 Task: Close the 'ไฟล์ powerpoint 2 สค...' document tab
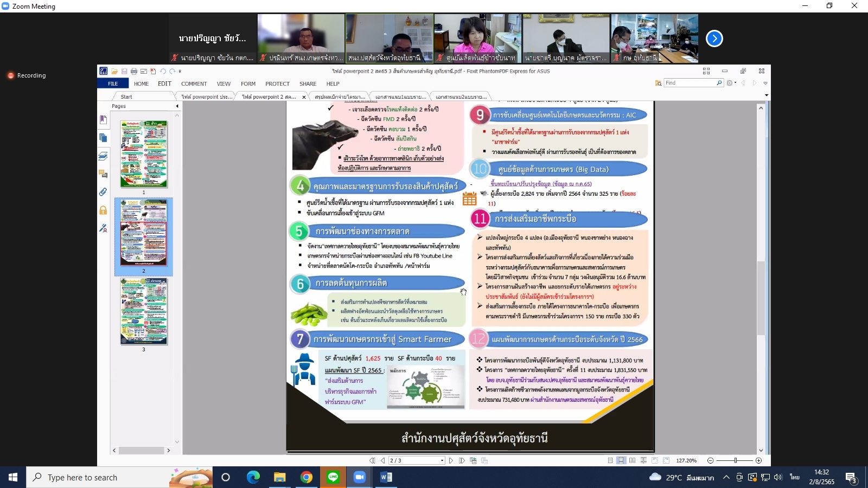pos(304,97)
